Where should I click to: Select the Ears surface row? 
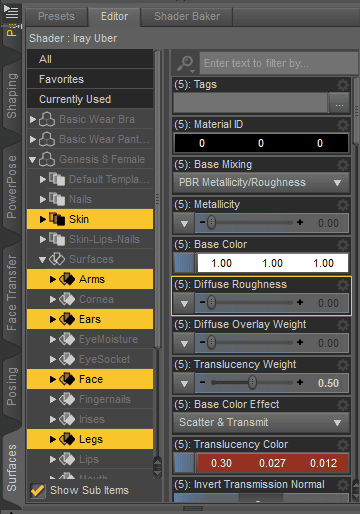click(90, 319)
